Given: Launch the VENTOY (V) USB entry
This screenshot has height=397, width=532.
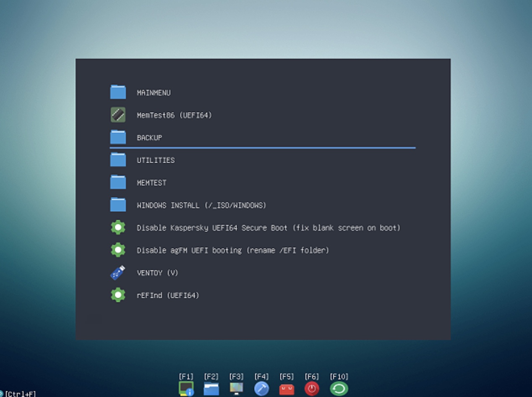Looking at the screenshot, I should pyautogui.click(x=263, y=273).
